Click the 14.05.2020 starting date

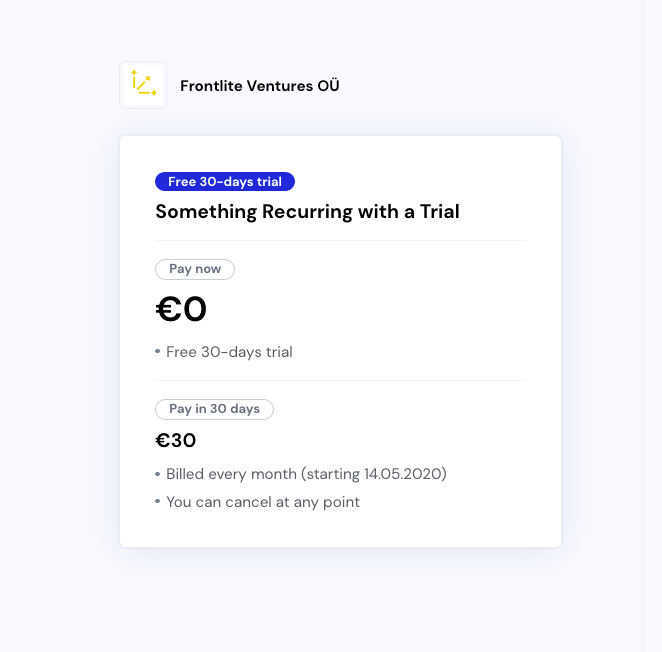[403, 474]
